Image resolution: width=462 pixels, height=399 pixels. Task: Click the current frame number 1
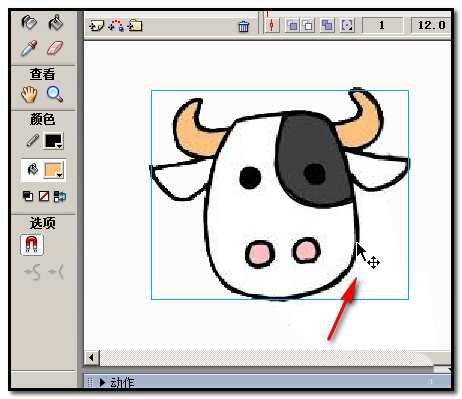[382, 25]
